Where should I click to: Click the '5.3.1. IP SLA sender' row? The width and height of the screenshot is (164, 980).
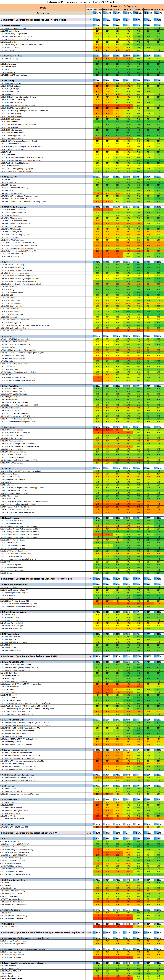click(43, 966)
